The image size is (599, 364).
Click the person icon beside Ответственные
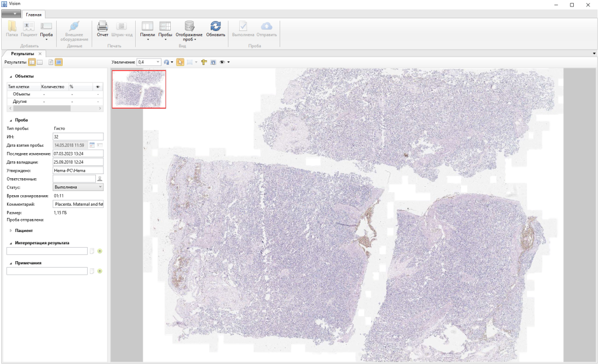point(99,179)
